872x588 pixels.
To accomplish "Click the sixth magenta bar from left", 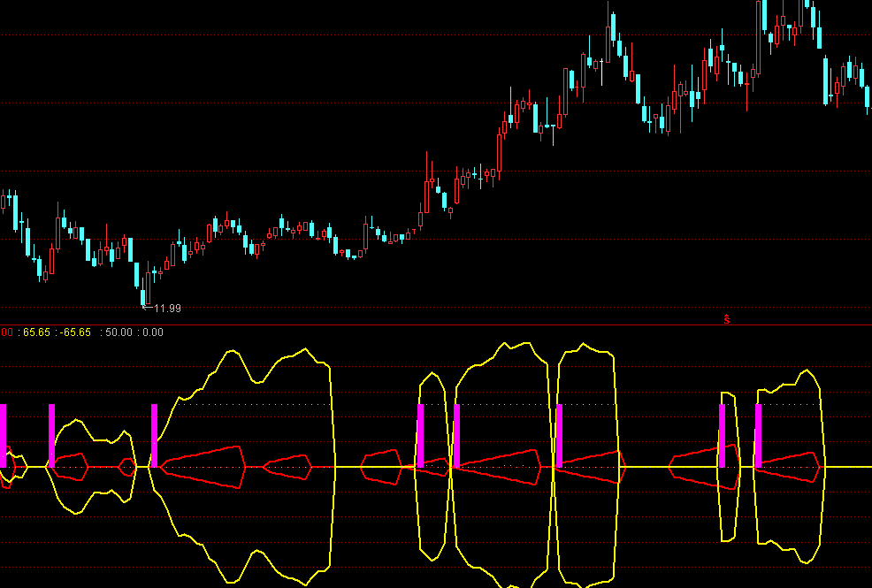I will point(559,435).
